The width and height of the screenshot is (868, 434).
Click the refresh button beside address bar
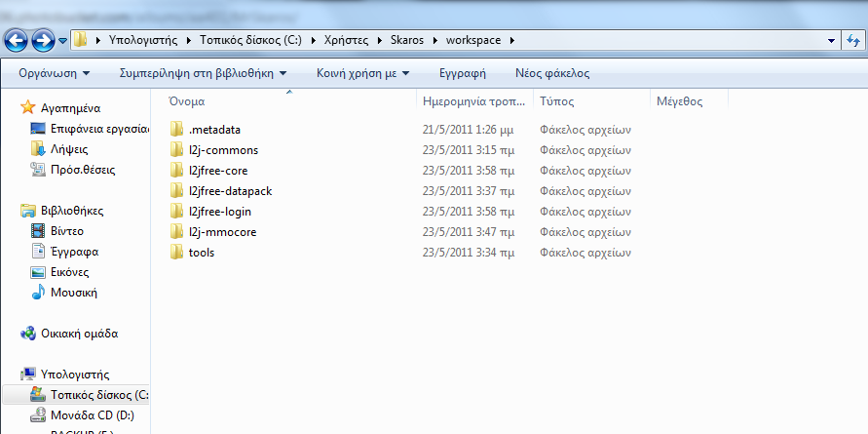click(852, 40)
